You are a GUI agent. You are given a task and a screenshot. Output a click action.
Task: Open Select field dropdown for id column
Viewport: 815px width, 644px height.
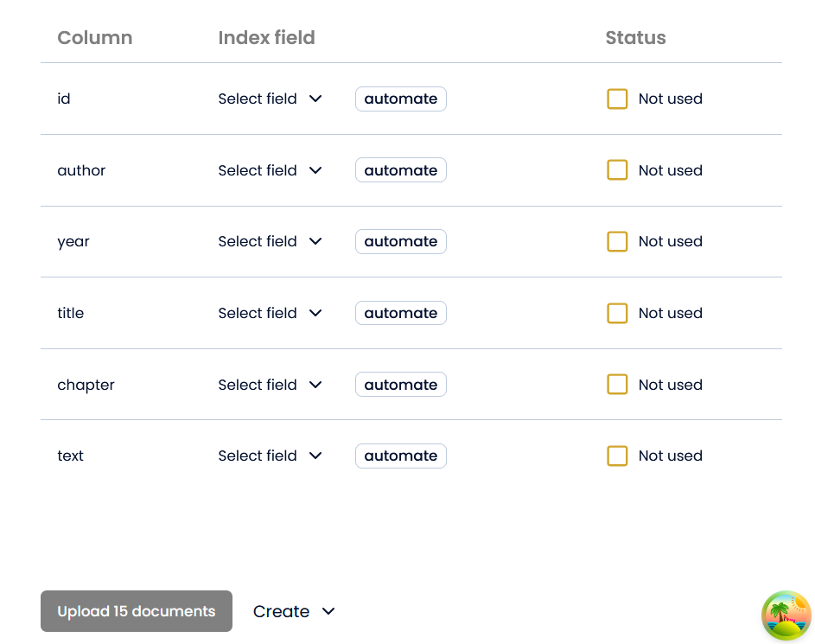coord(270,99)
